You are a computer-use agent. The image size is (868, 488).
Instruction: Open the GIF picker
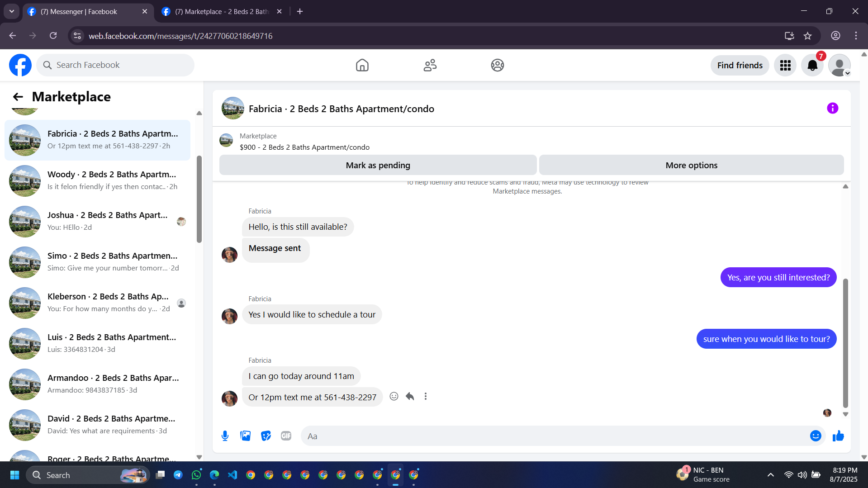pos(286,436)
